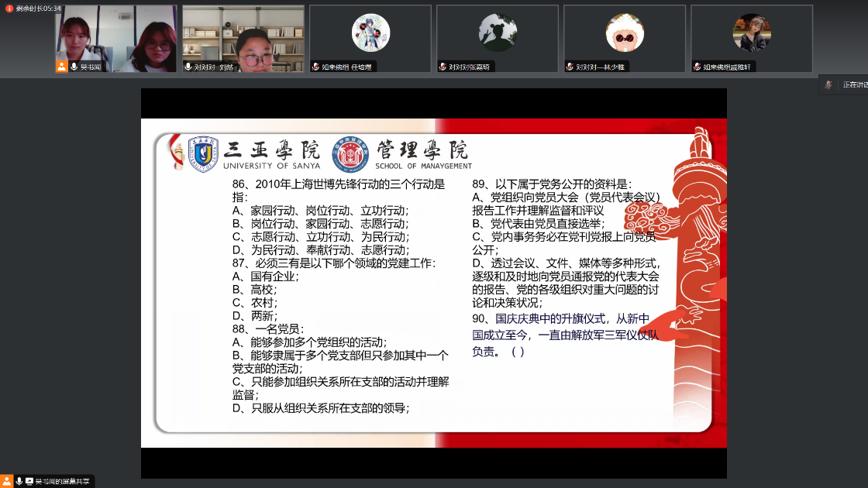Click the mic icon in the bottom-left sharing bar
Screen dimensions: 868x488
click(x=19, y=480)
